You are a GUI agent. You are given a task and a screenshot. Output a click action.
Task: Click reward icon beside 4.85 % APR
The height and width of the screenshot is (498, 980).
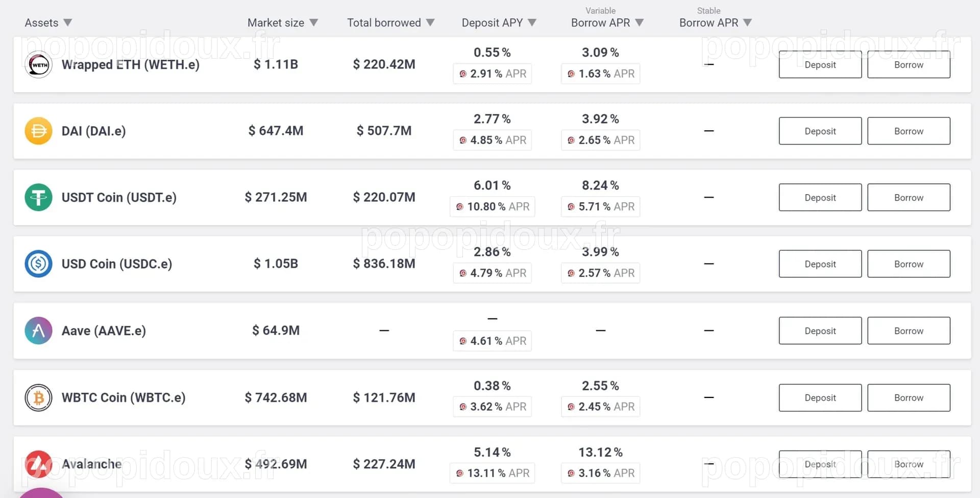(463, 140)
